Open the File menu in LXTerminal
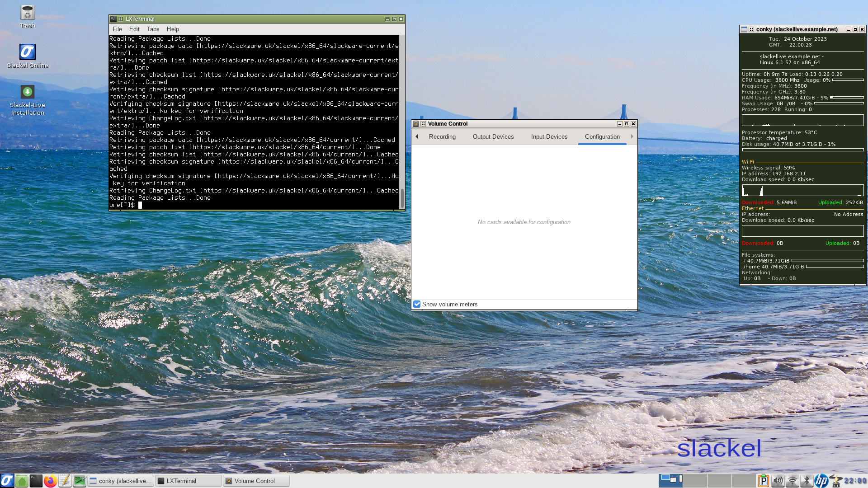 point(117,29)
